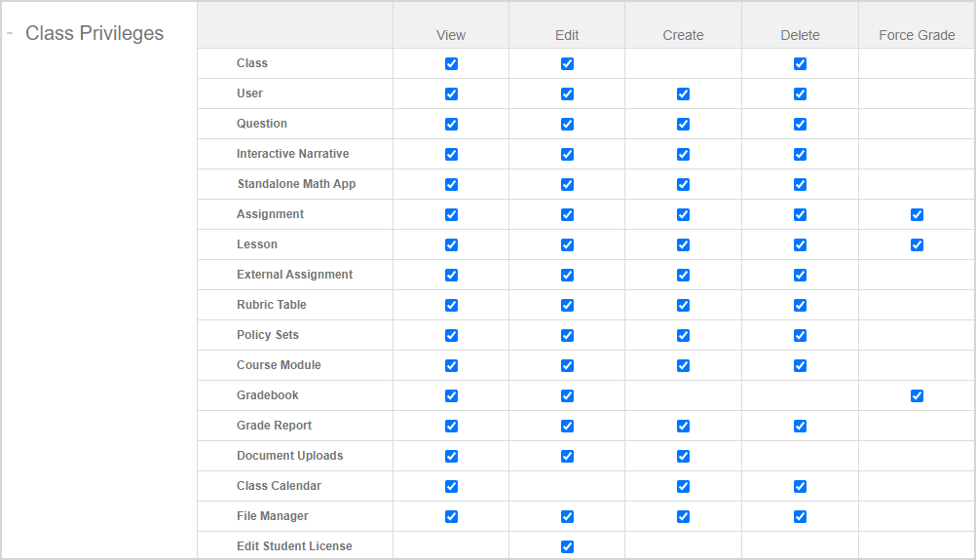Uncheck View privilege for Class
This screenshot has width=976, height=560.
click(451, 64)
